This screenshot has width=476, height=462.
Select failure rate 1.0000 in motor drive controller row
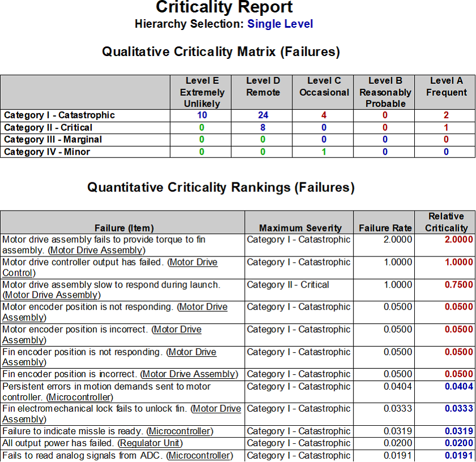point(398,262)
